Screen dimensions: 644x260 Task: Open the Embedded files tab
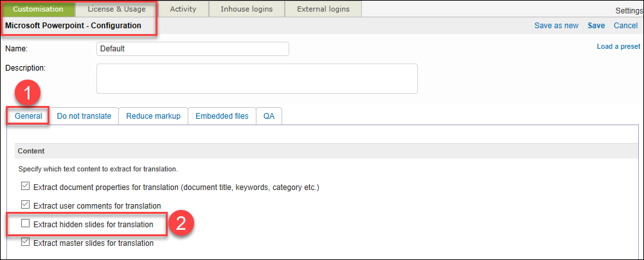point(222,116)
